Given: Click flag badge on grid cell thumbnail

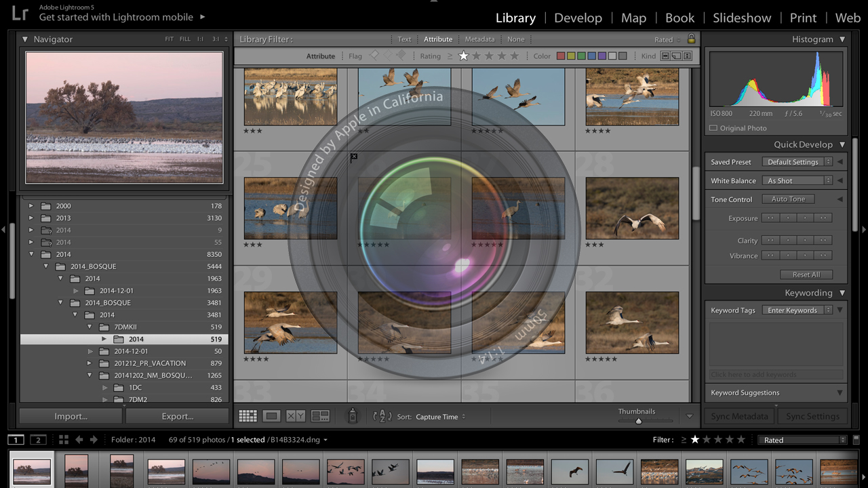Looking at the screenshot, I should pyautogui.click(x=353, y=157).
